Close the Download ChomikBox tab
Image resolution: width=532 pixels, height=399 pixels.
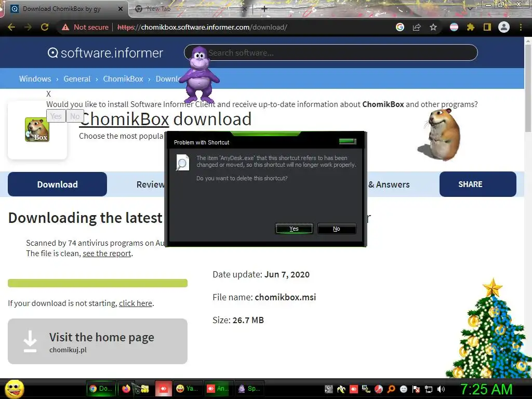coord(121,9)
